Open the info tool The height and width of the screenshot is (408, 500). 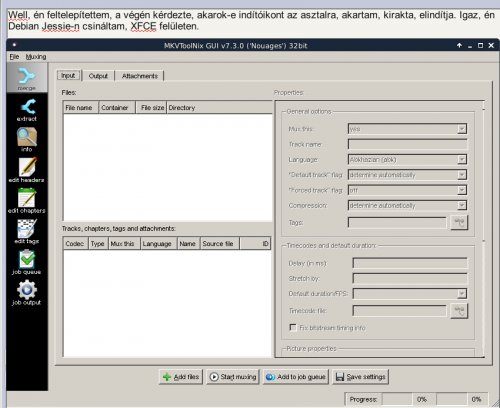click(x=27, y=140)
